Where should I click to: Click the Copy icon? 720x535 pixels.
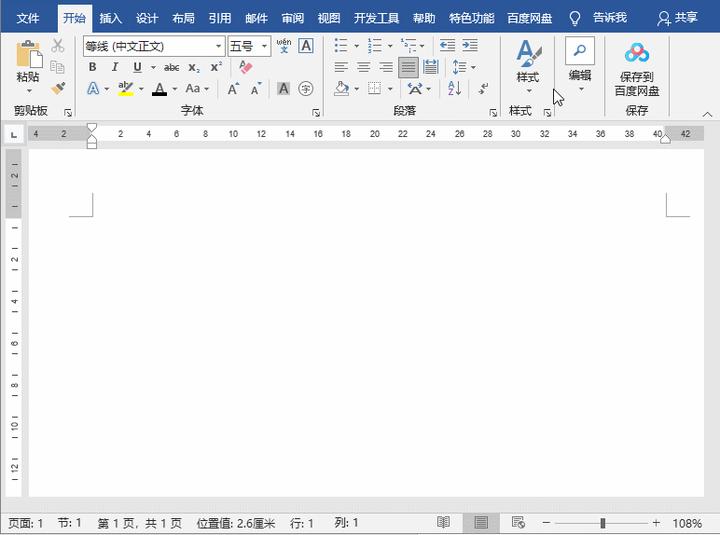pyautogui.click(x=57, y=67)
